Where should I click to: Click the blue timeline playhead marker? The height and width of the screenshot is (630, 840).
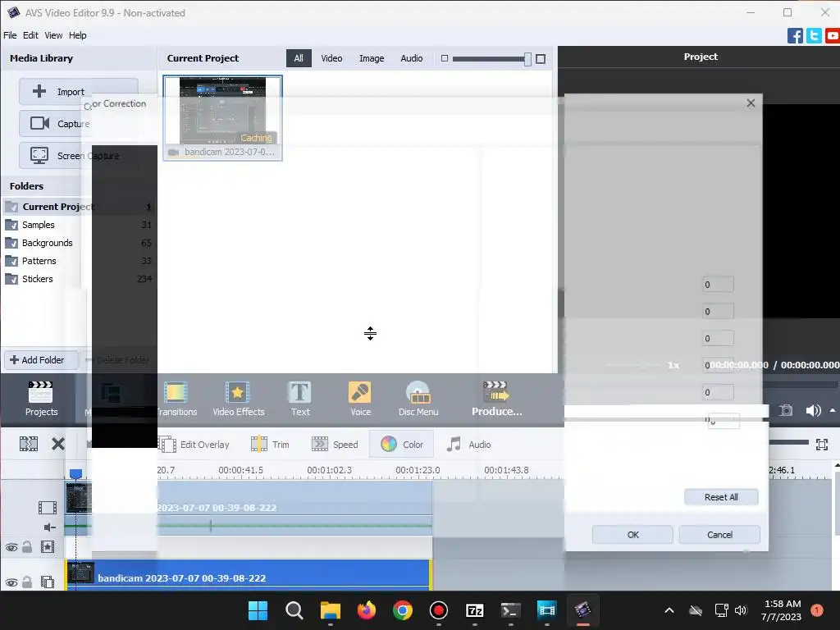click(x=75, y=473)
